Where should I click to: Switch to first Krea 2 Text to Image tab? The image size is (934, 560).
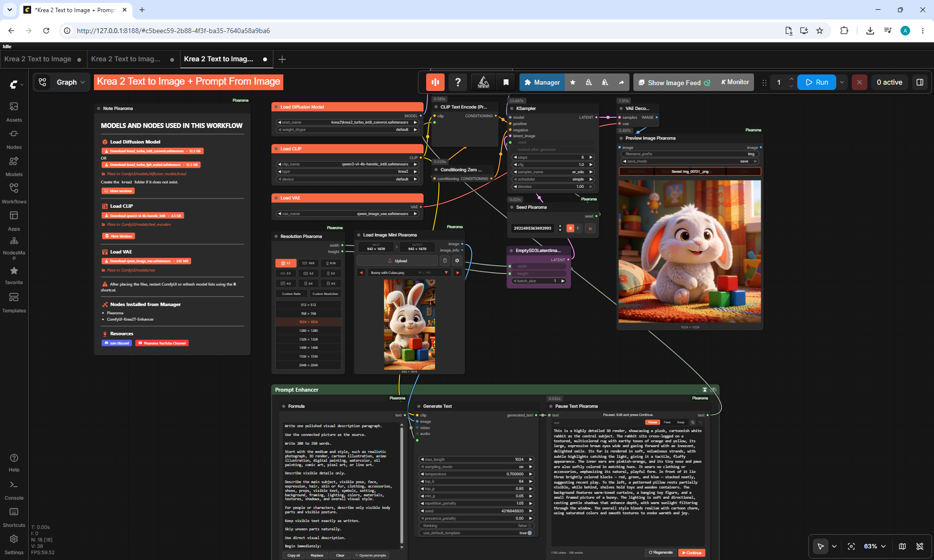38,59
